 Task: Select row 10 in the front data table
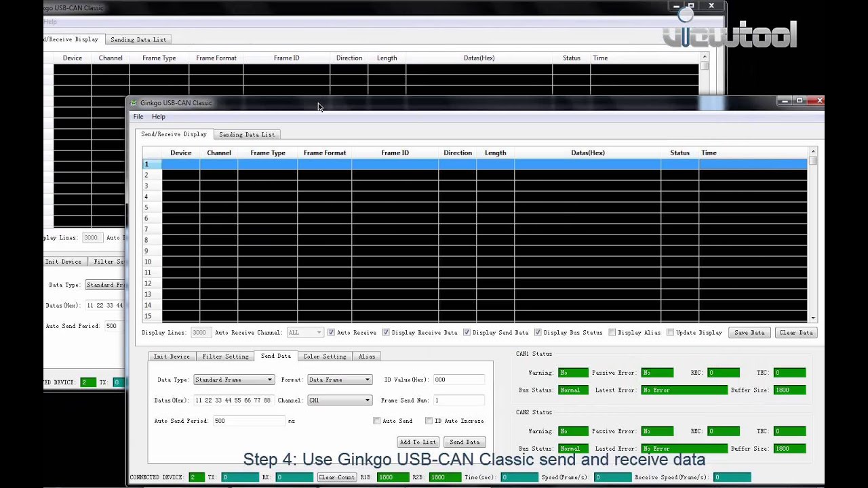[x=475, y=262]
